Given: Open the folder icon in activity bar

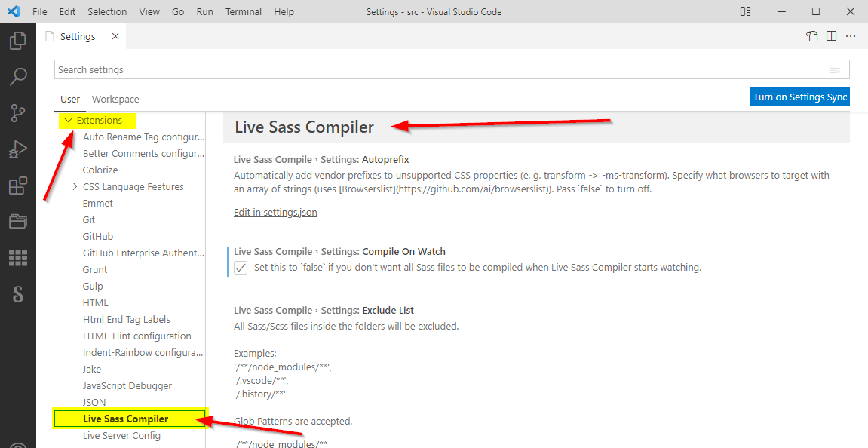Looking at the screenshot, I should [17, 222].
